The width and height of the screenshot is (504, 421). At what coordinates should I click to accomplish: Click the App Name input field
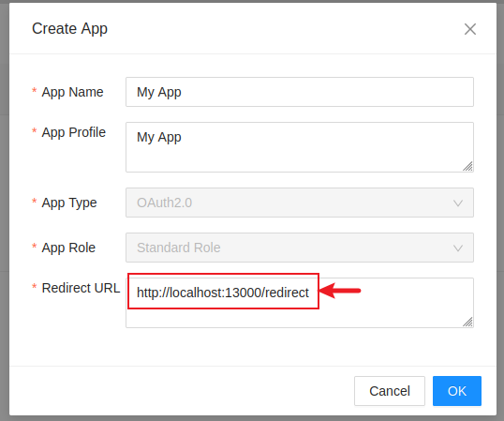click(x=300, y=92)
